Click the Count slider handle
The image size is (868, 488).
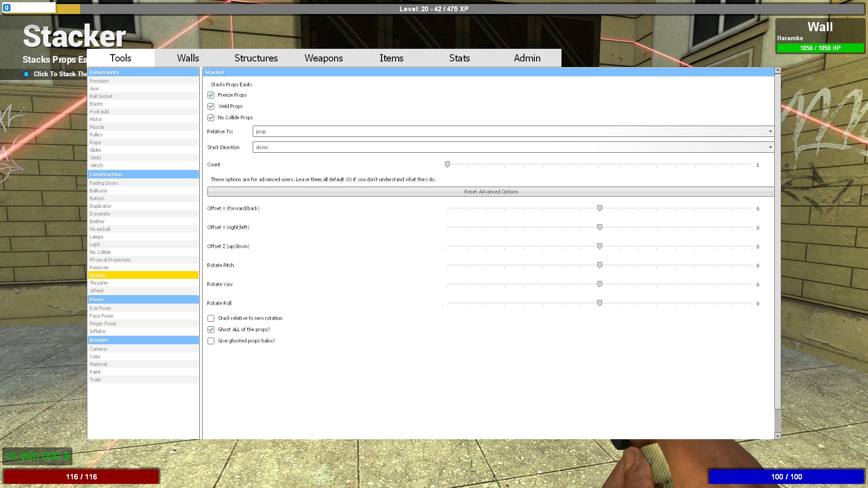pyautogui.click(x=447, y=164)
